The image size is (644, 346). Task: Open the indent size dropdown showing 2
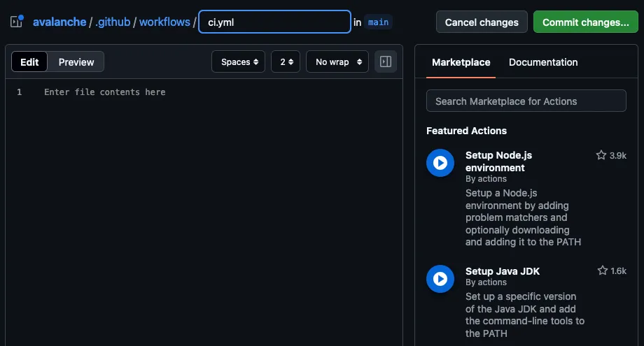pyautogui.click(x=286, y=62)
